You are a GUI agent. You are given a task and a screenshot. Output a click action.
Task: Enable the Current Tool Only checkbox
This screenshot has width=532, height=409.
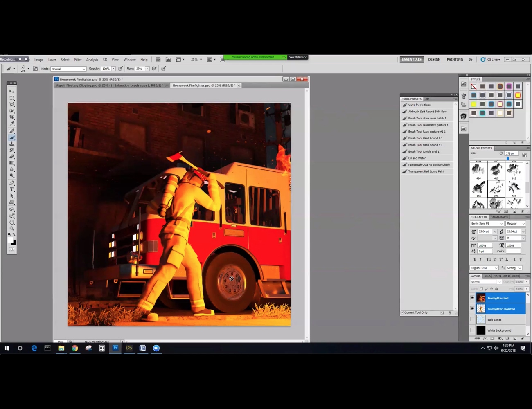[402, 312]
